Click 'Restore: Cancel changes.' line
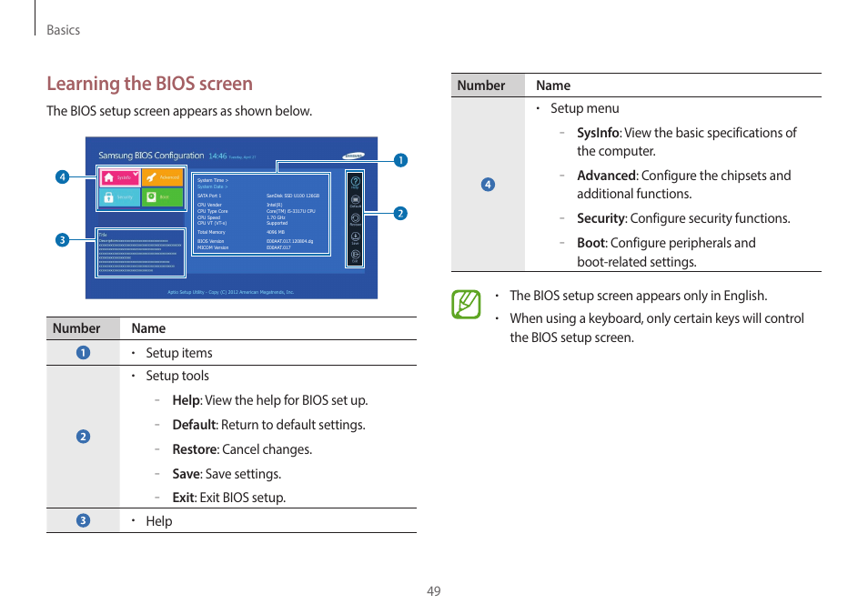The image size is (868, 614). (x=242, y=449)
